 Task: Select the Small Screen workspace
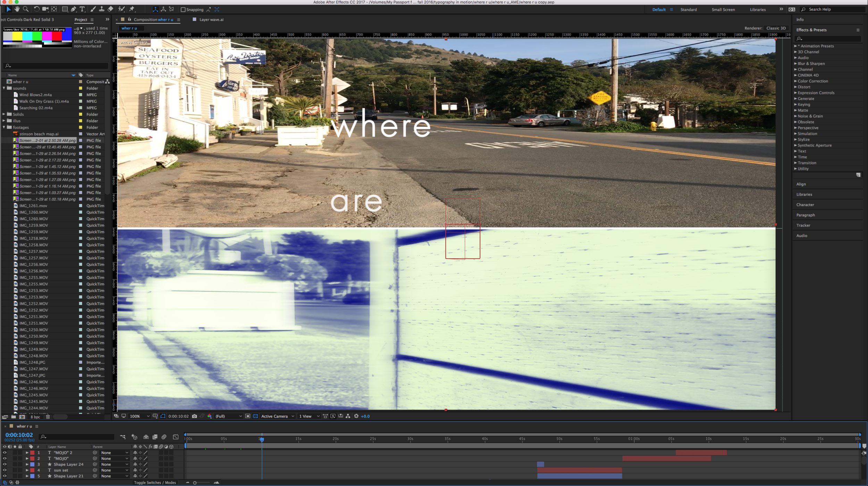pyautogui.click(x=723, y=10)
